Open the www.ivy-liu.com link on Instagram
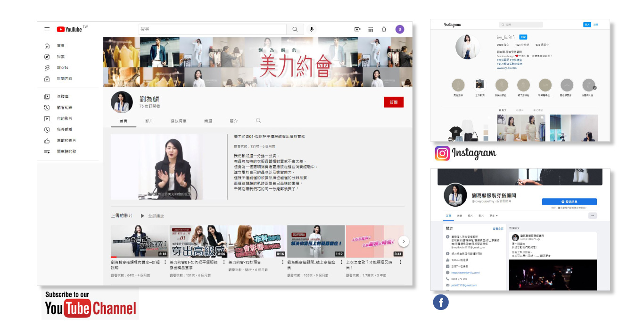The width and height of the screenshot is (644, 327). [x=506, y=68]
